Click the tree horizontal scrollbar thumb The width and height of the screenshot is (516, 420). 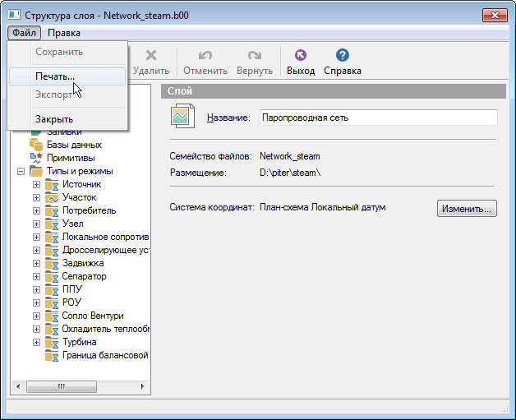pos(62,386)
